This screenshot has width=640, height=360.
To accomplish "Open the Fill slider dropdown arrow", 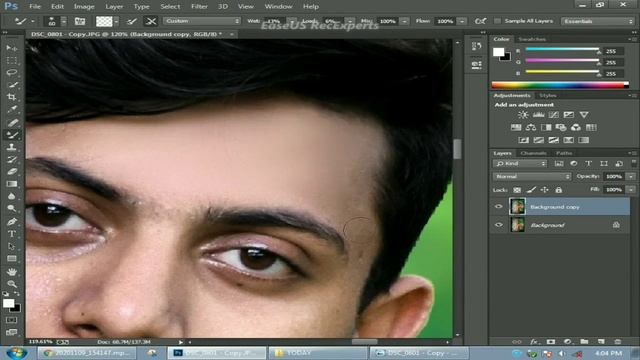I will [x=631, y=189].
